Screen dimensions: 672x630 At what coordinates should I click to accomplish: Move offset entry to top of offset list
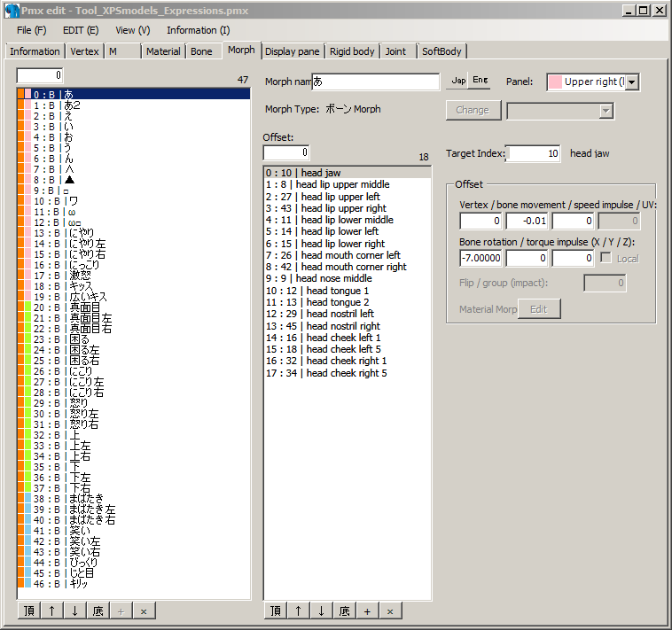[x=275, y=611]
